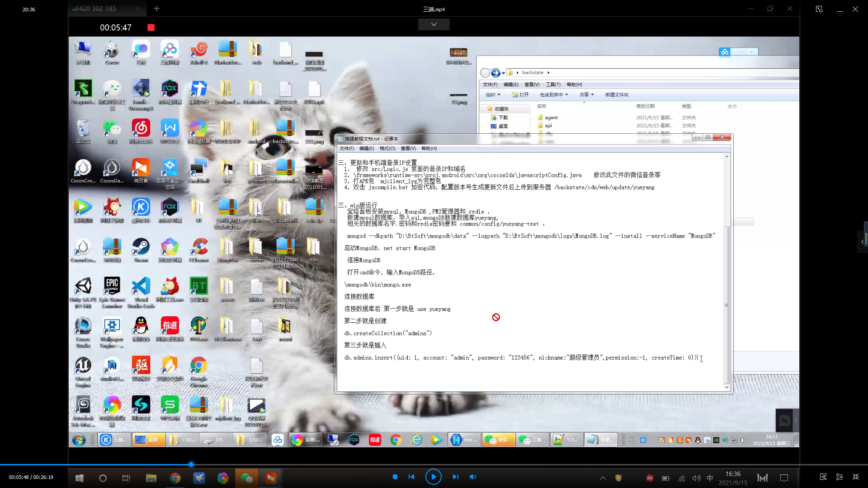
Task: Open the Cocos Studio desktop icon
Action: click(83, 332)
